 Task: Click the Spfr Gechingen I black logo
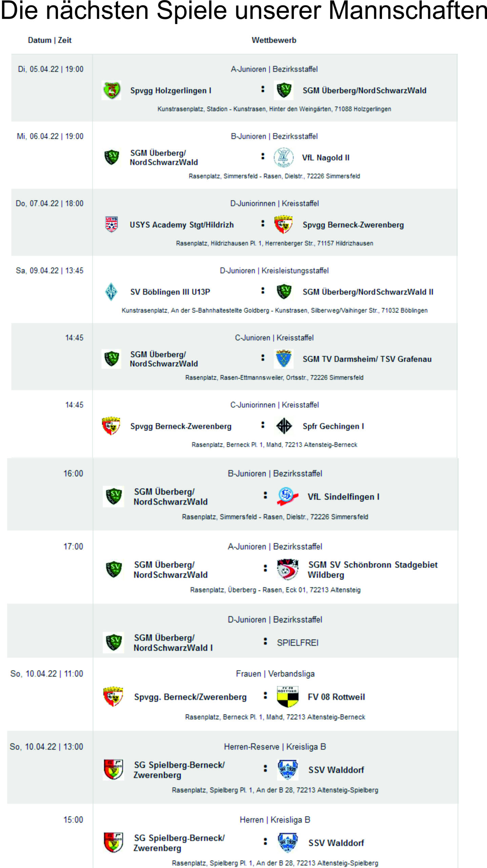[284, 426]
